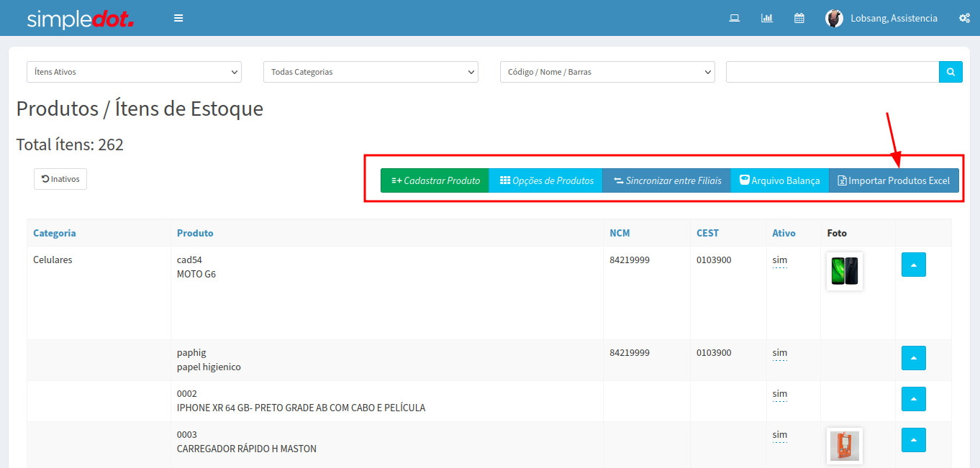
Task: Open the laptop/PDV icon in header
Action: pos(735,18)
